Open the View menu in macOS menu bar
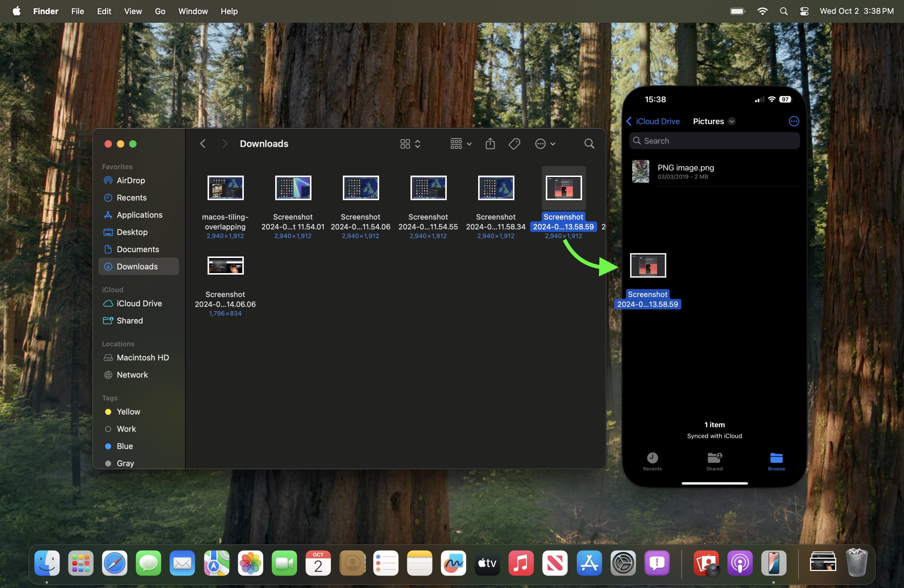 coord(133,10)
